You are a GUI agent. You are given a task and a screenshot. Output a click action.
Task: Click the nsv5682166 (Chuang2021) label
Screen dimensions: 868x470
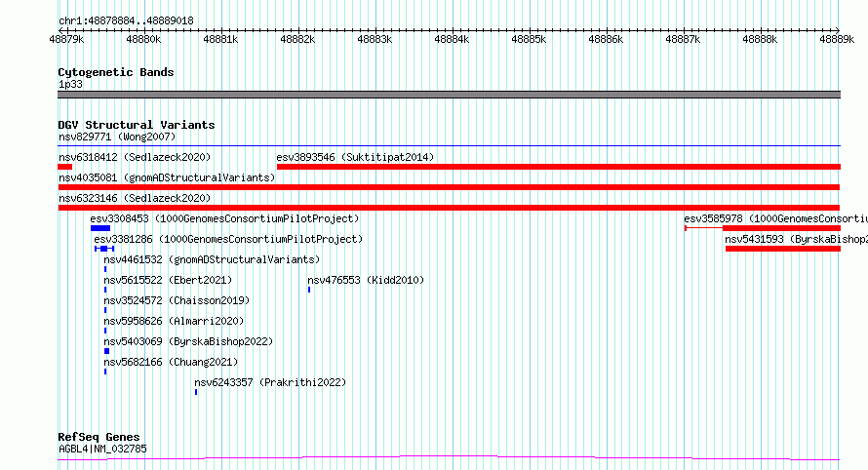171,362
